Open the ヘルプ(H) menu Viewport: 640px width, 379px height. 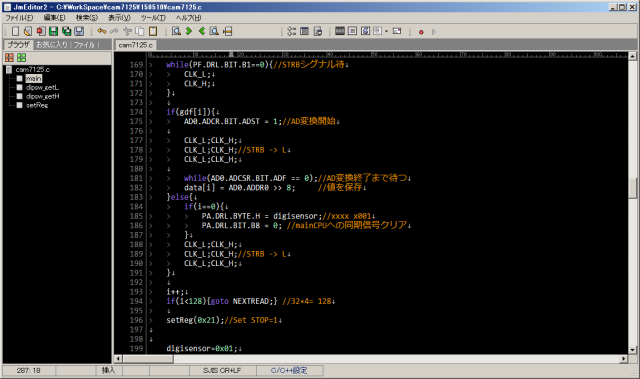(x=188, y=18)
